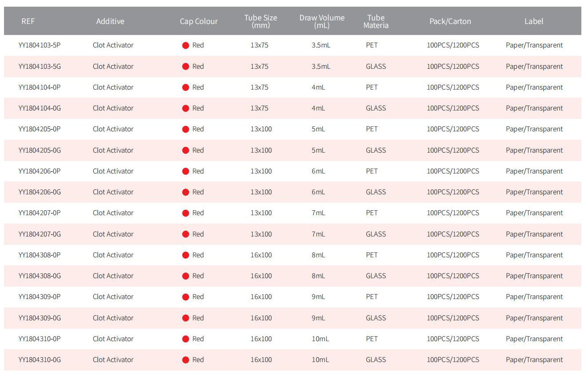This screenshot has width=588, height=378.
Task: Click the Pack/Carton column header
Action: pyautogui.click(x=450, y=21)
